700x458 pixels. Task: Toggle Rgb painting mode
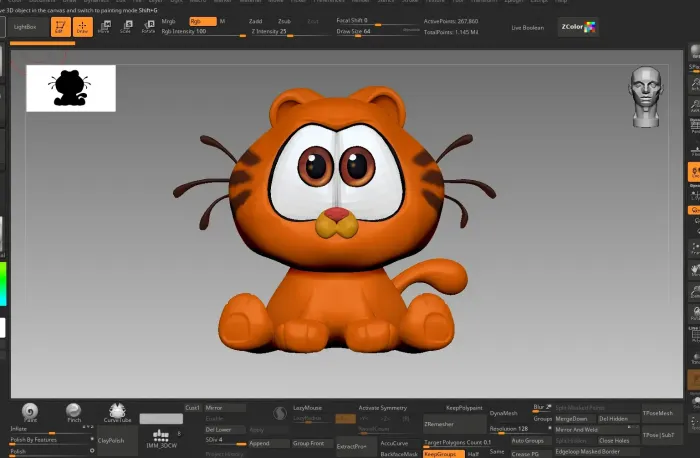[x=203, y=21]
